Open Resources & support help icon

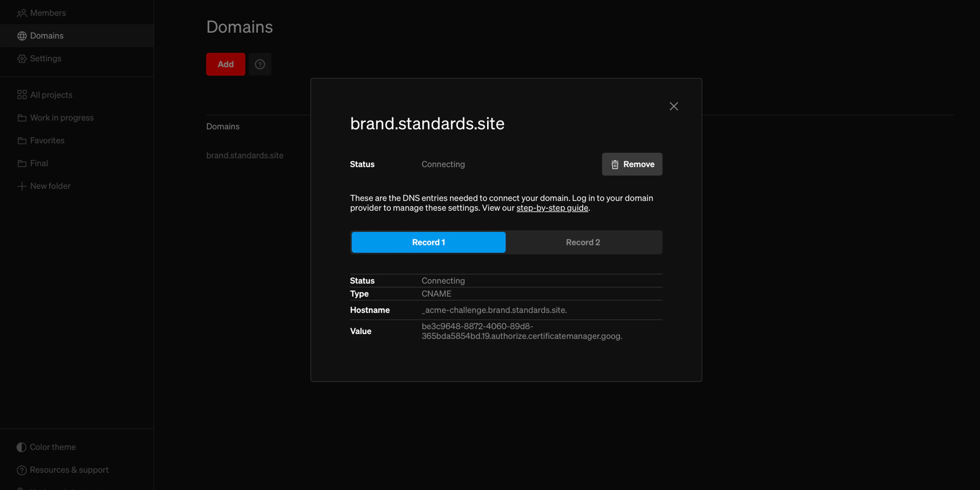click(x=21, y=470)
